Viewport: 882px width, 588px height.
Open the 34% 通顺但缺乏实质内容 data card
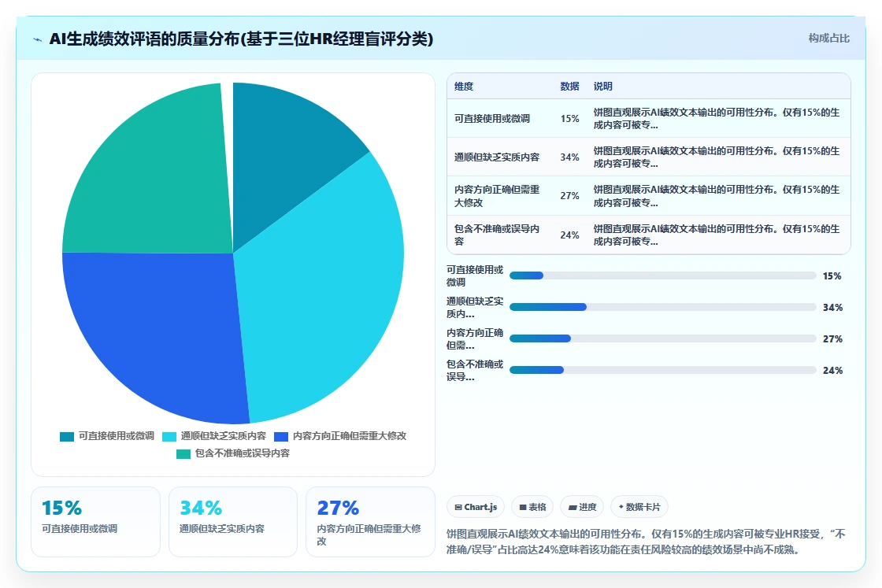[x=233, y=522]
